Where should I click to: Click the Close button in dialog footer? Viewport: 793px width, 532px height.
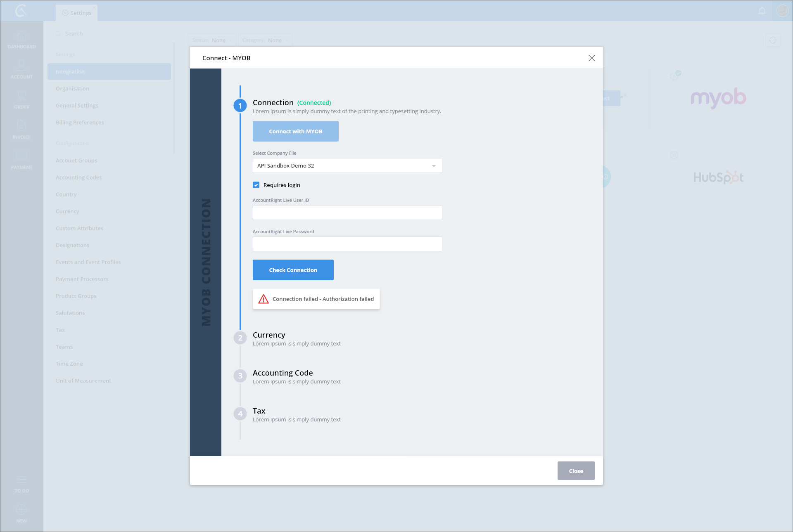tap(576, 471)
